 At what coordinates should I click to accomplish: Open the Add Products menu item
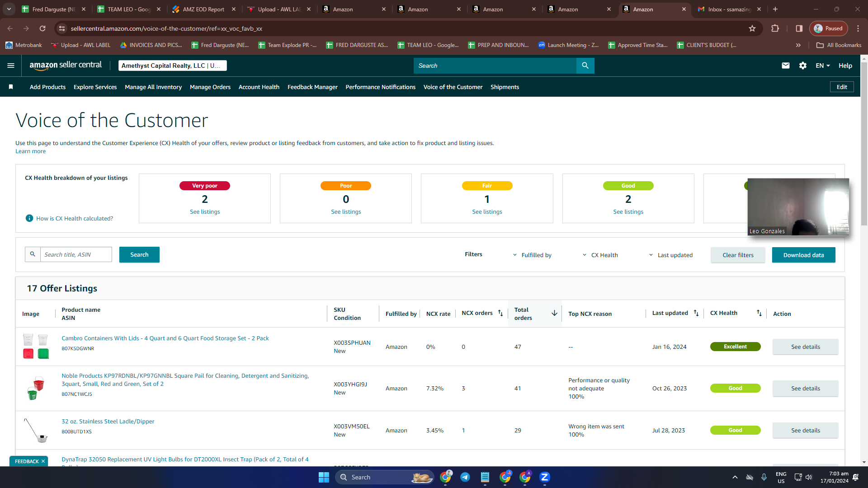click(47, 87)
